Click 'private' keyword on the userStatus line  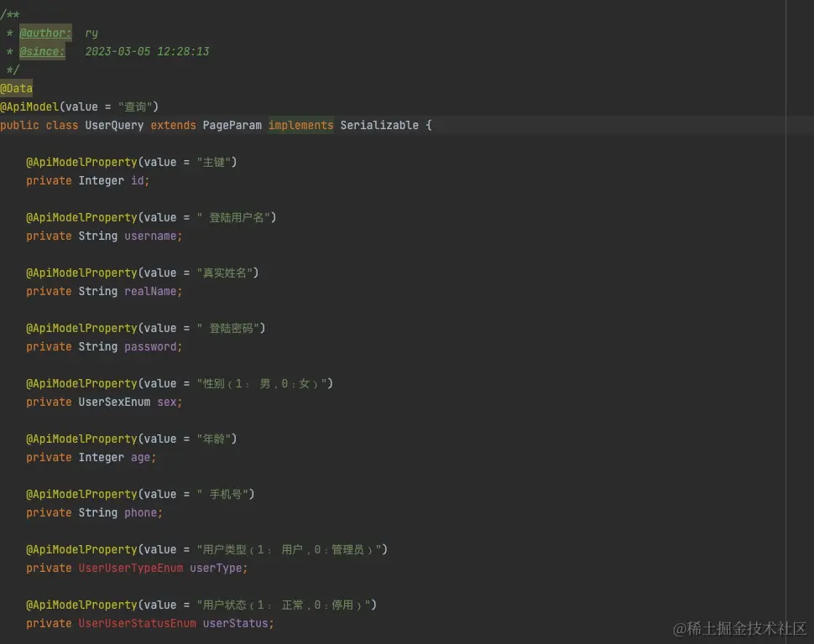(49, 623)
